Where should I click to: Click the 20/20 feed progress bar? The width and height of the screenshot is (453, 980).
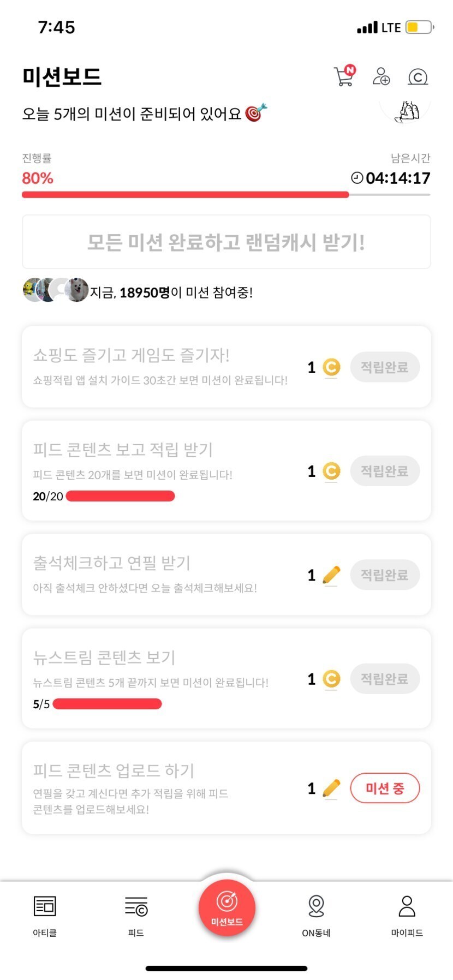120,496
